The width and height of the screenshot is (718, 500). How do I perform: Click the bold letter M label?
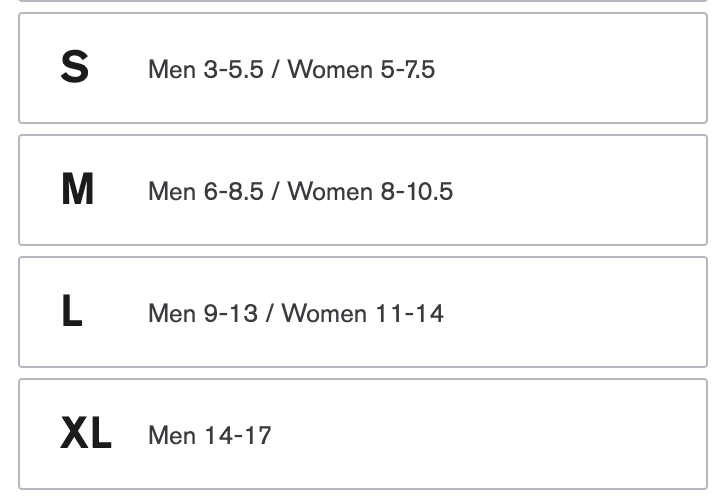tap(77, 190)
